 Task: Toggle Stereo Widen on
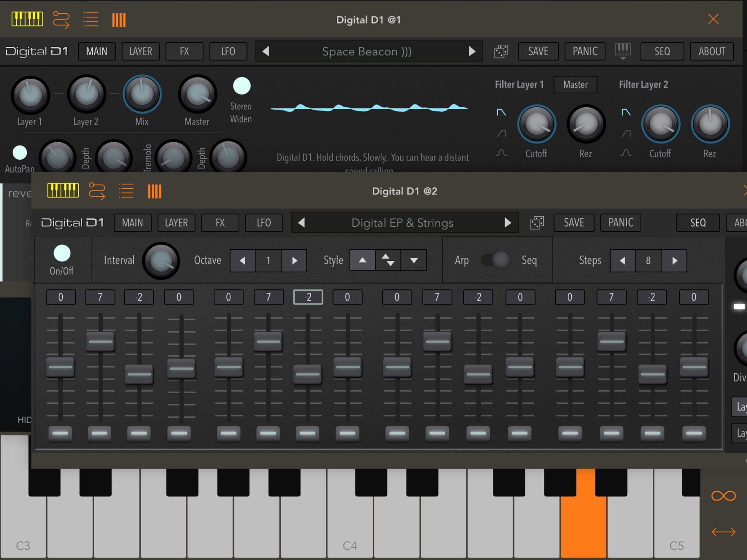click(x=241, y=86)
